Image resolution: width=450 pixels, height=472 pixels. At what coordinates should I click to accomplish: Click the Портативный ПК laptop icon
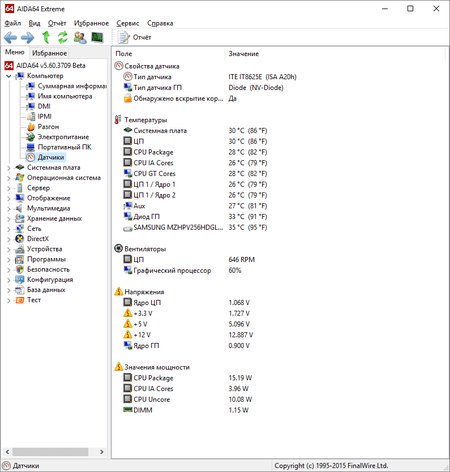click(x=31, y=147)
